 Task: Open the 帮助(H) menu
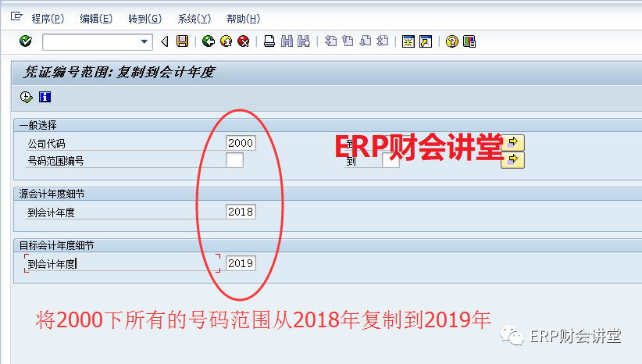(243, 19)
